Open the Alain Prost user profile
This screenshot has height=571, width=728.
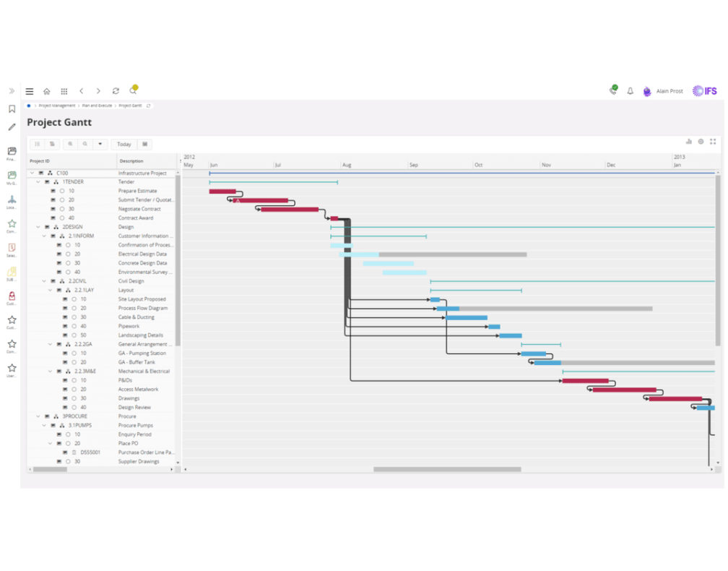click(669, 91)
